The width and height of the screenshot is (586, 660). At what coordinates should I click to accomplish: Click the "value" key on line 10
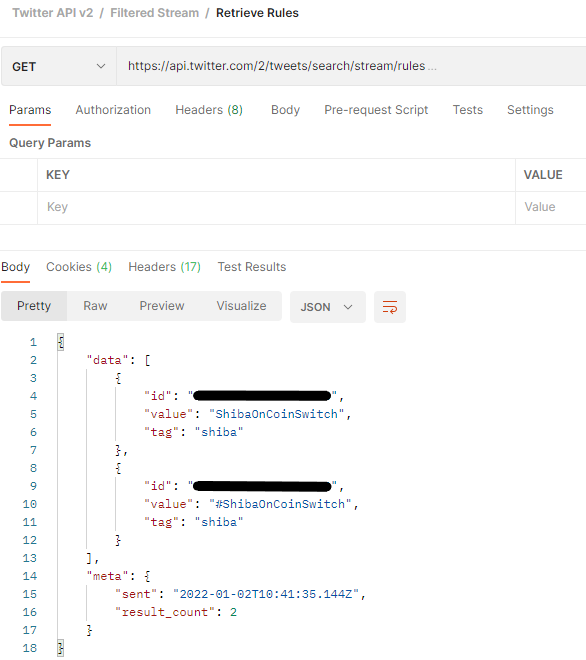(168, 504)
